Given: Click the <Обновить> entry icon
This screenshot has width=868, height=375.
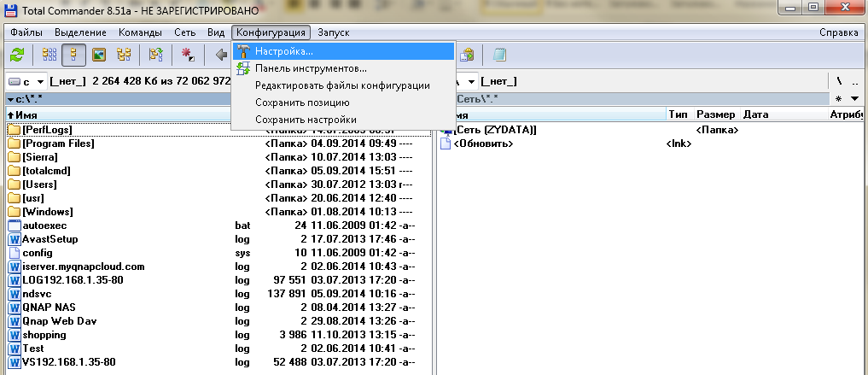Looking at the screenshot, I should pos(446,144).
